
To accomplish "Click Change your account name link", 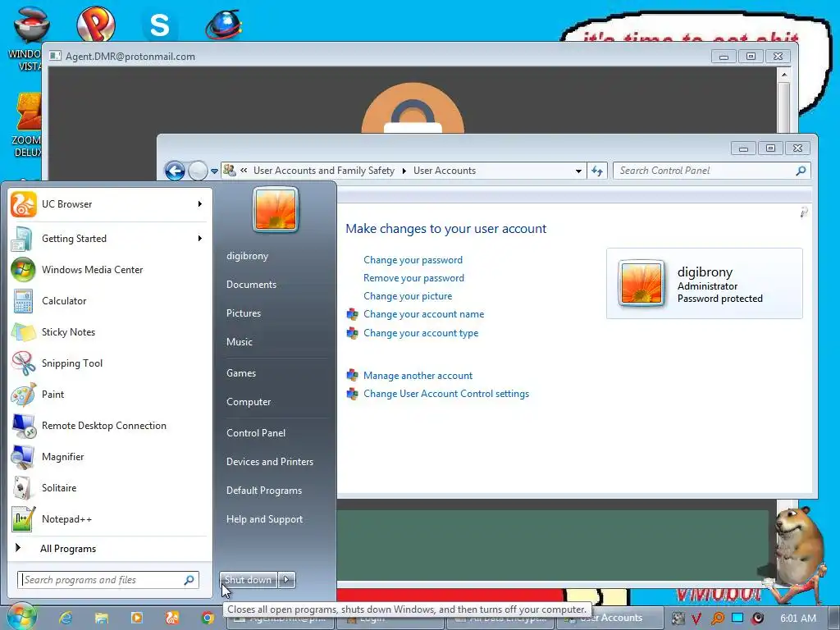I will tap(424, 314).
